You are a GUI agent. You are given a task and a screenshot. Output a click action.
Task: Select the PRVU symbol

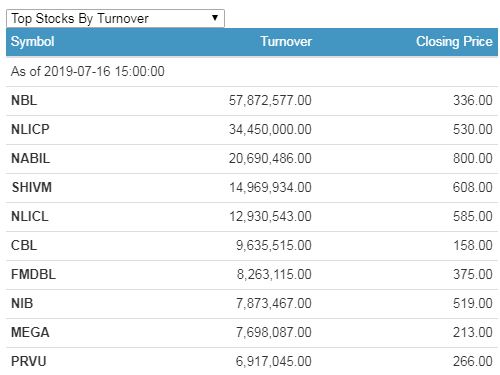(x=29, y=361)
